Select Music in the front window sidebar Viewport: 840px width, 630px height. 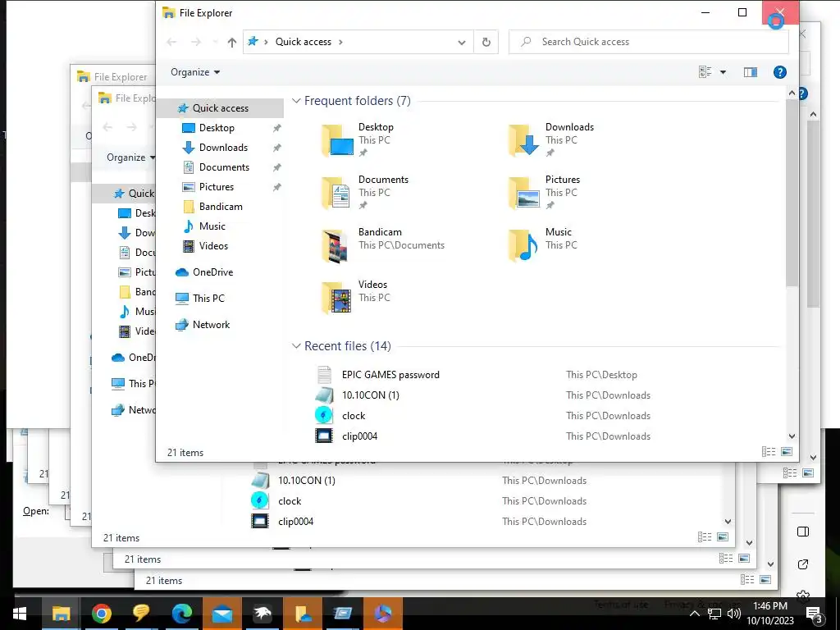pos(212,226)
